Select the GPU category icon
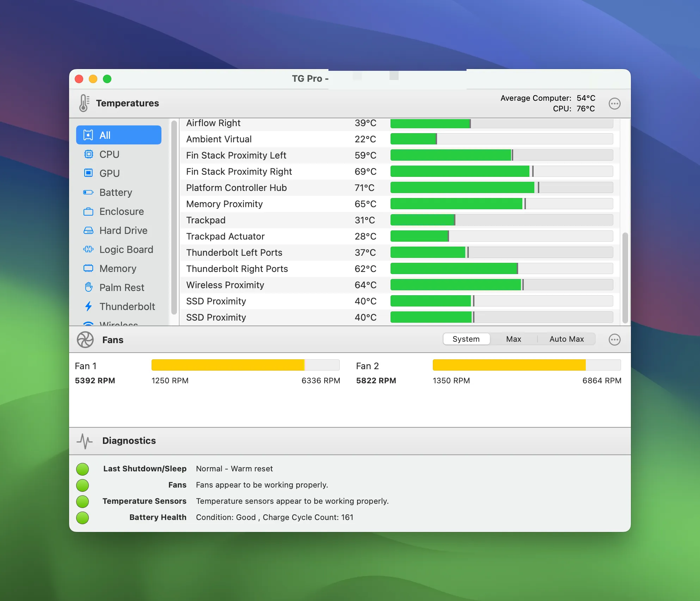Viewport: 700px width, 601px height. tap(89, 173)
